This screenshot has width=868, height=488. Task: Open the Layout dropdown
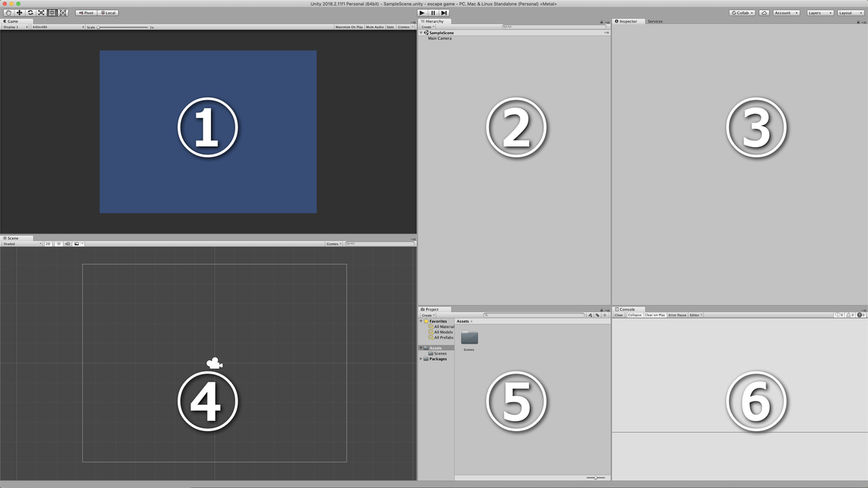[x=850, y=13]
